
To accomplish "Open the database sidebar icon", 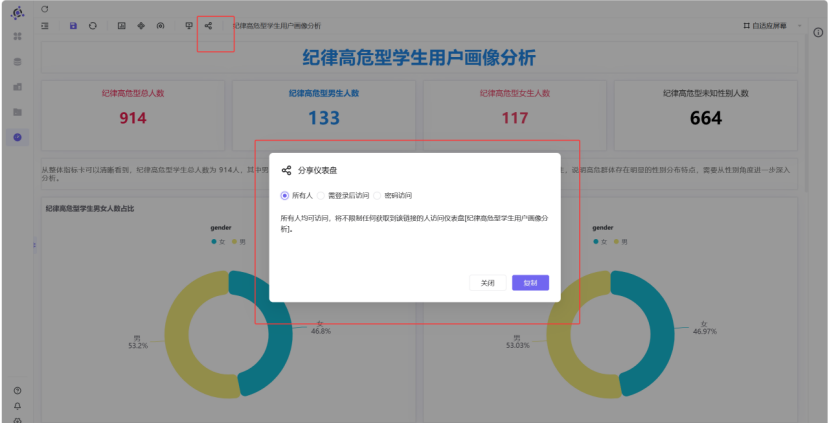I will pos(17,62).
